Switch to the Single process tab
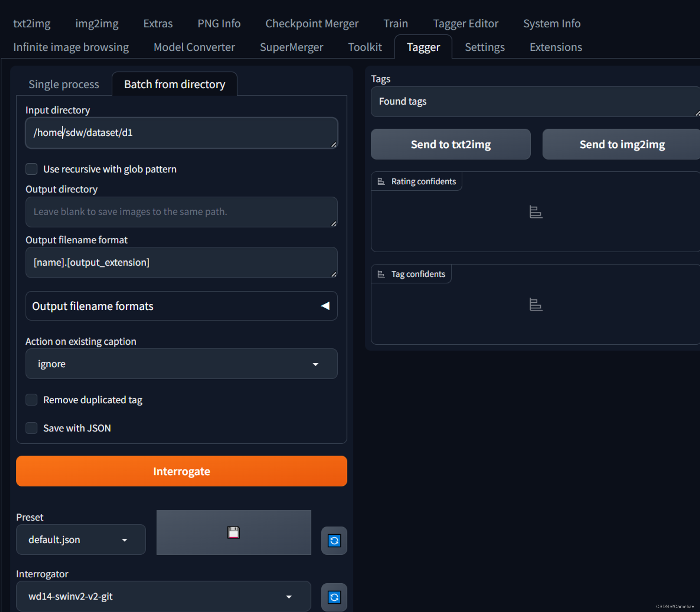The image size is (700, 612). [x=64, y=84]
